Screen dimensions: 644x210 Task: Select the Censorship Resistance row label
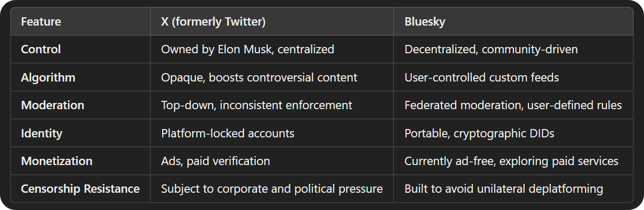tap(80, 189)
